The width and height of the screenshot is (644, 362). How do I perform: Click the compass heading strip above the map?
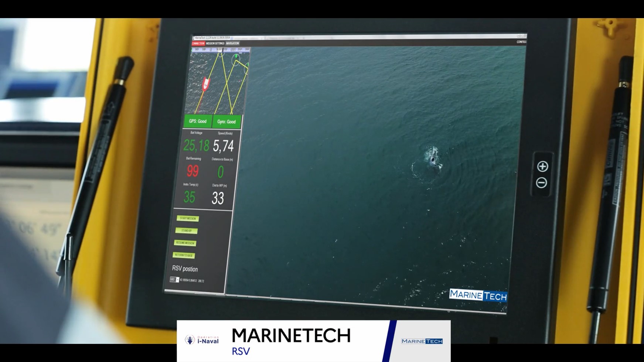point(221,49)
